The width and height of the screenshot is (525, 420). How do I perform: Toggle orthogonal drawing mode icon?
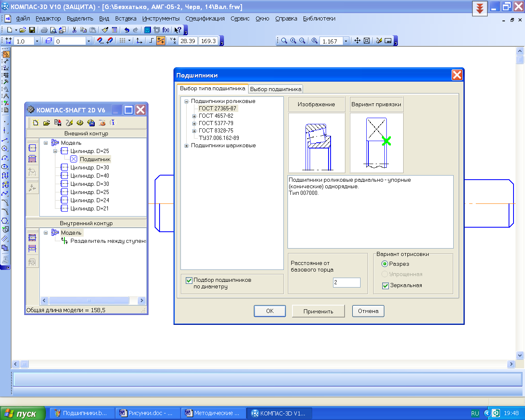coord(151,41)
